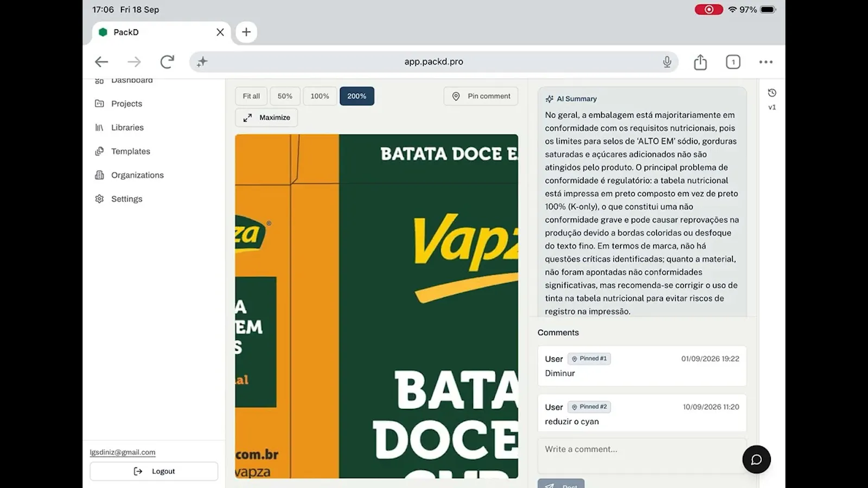Click the Logout button

pyautogui.click(x=154, y=471)
